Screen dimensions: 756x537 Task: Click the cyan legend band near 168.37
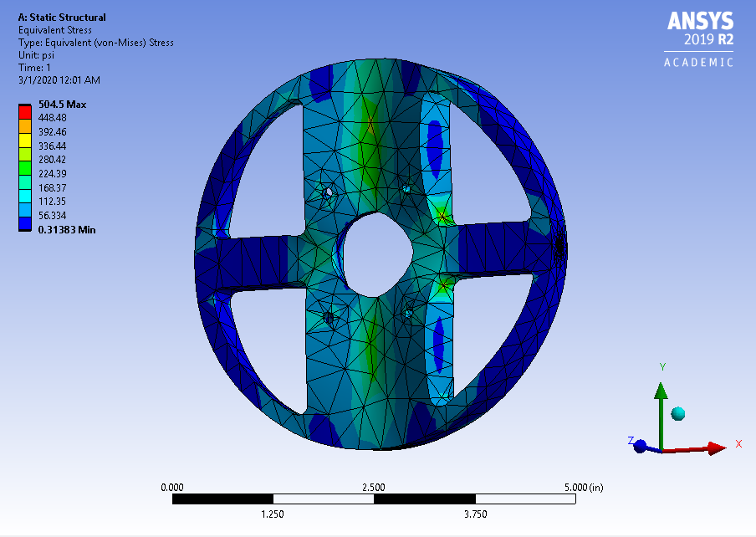(25, 196)
